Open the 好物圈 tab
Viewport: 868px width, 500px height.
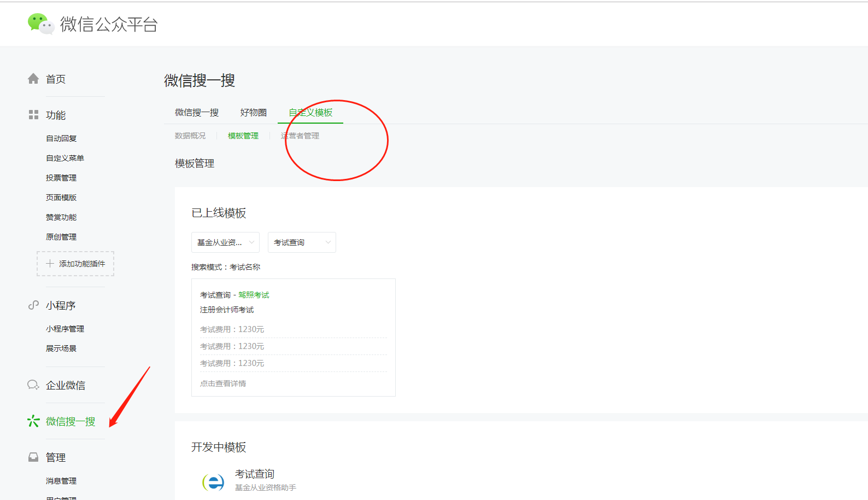coord(254,112)
